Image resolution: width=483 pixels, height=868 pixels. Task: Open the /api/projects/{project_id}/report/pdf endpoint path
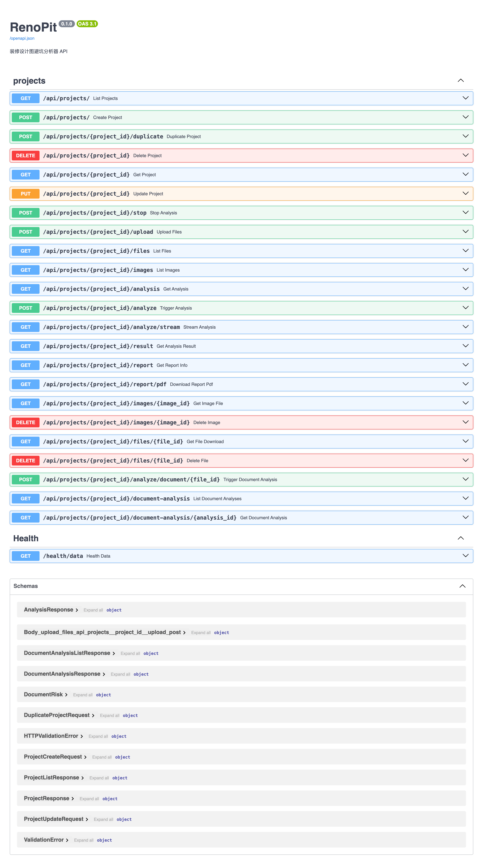pos(105,384)
